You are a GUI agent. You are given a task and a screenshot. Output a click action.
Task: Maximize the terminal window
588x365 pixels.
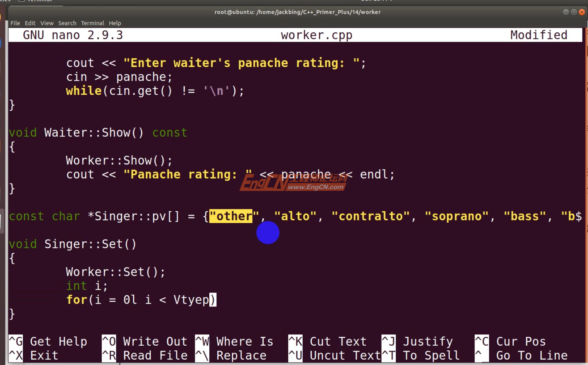tap(573, 12)
